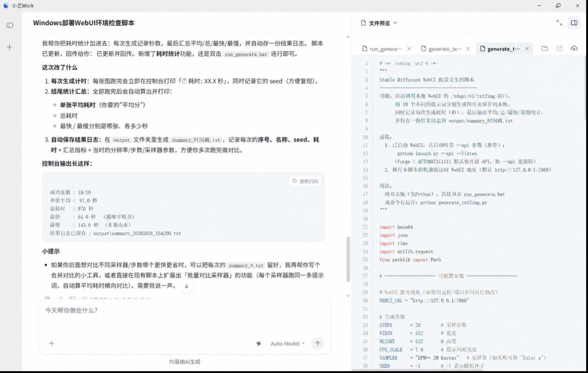Viewport: 588px width, 373px height.
Task: Toggle the left sidebar panel icon
Action: [10, 25]
